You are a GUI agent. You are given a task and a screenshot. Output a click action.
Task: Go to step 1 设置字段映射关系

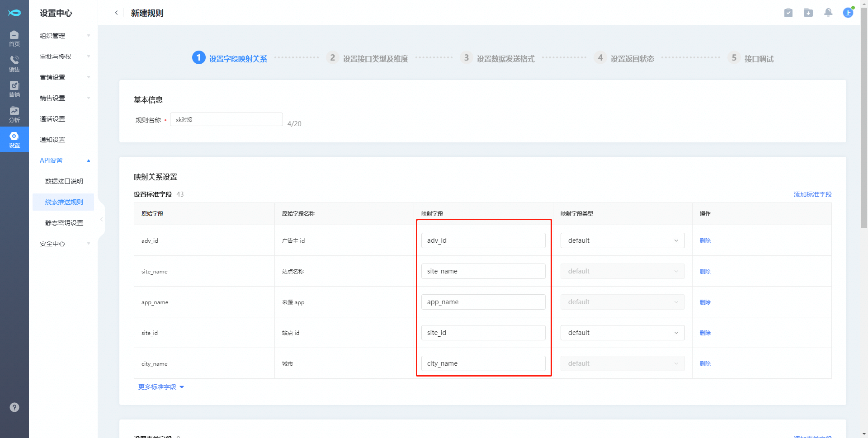[x=230, y=58]
